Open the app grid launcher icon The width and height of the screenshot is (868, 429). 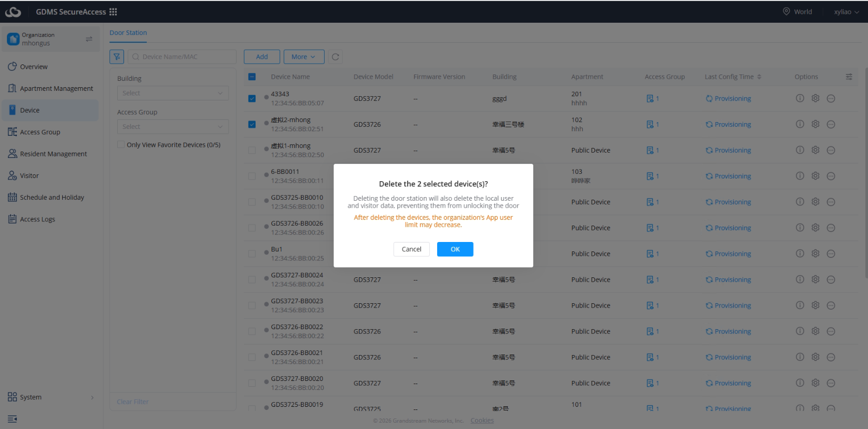pos(113,12)
